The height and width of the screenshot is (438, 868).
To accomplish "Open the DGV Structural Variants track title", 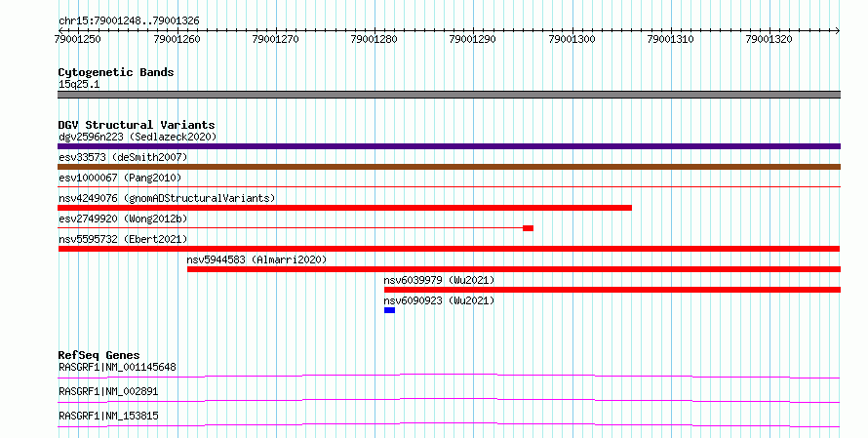I will tap(137, 125).
